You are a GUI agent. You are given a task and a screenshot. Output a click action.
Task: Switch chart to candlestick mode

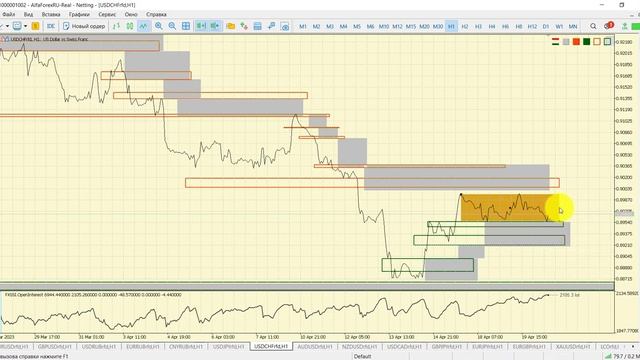coord(130,26)
